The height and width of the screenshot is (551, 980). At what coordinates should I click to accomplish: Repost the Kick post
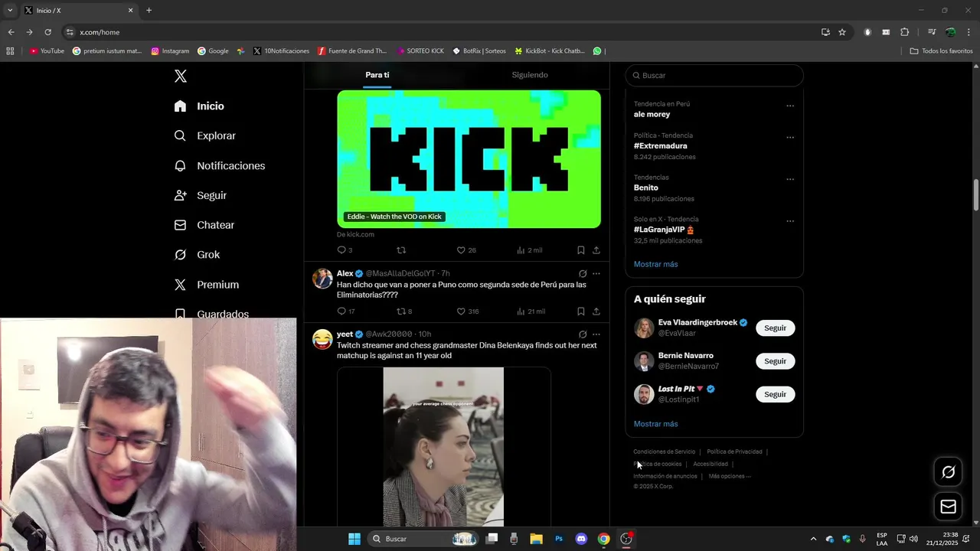pyautogui.click(x=401, y=250)
